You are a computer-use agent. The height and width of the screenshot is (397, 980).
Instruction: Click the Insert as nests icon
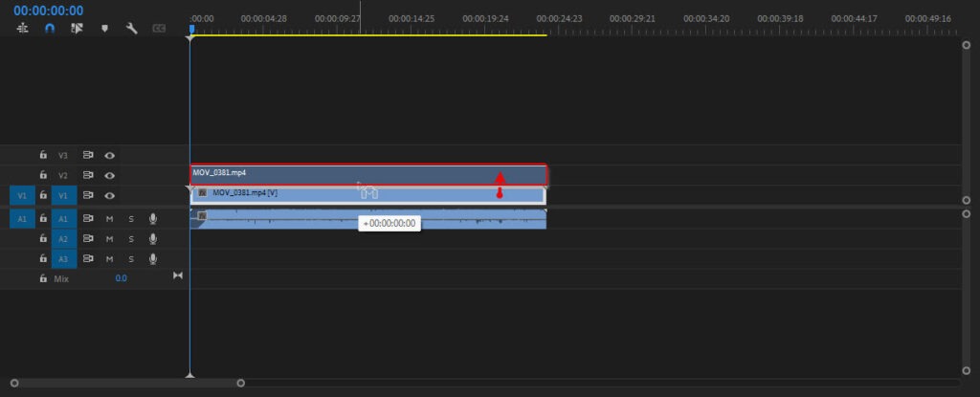click(22, 28)
